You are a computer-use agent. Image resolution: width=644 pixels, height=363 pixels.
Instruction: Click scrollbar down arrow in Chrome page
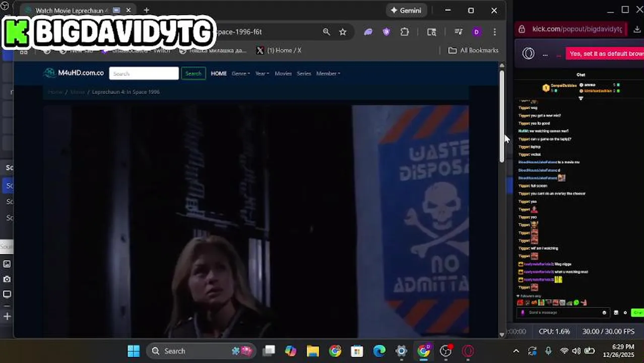502,334
